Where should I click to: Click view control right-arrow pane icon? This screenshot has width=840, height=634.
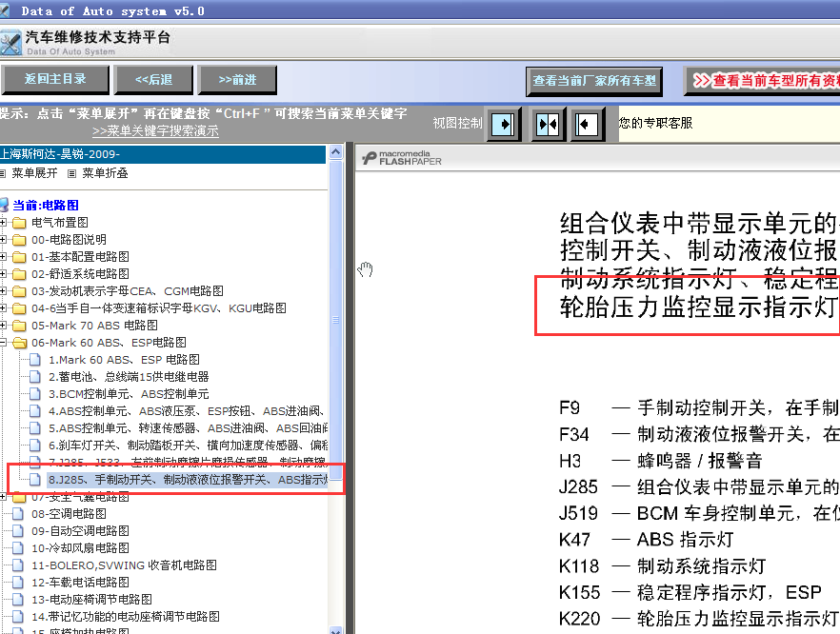[x=504, y=124]
